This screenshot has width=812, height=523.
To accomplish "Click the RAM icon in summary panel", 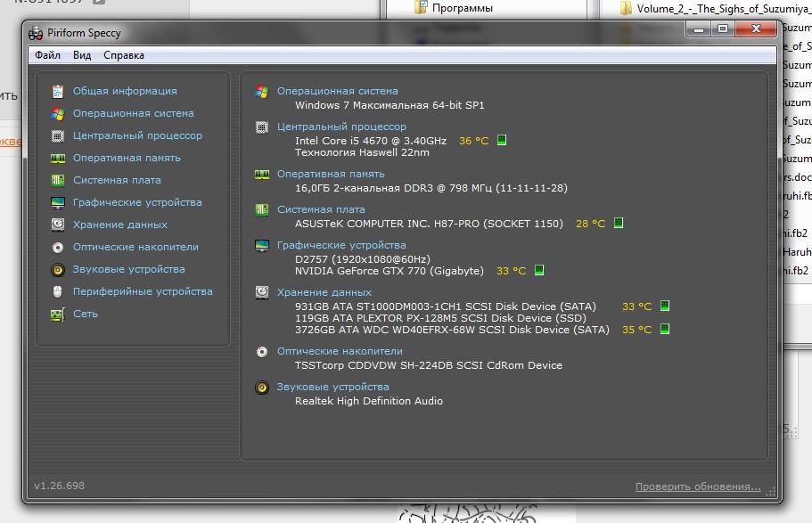I will (262, 175).
